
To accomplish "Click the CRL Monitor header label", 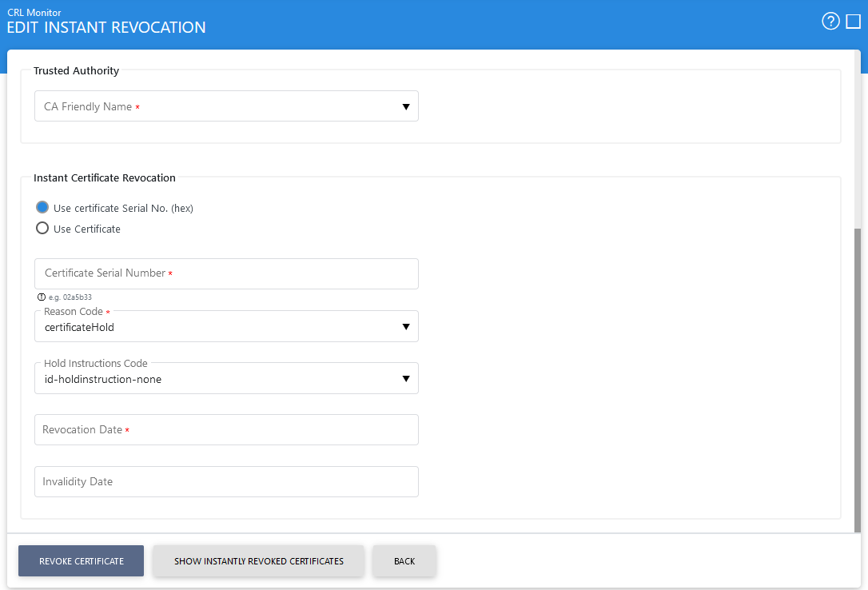I will [34, 12].
